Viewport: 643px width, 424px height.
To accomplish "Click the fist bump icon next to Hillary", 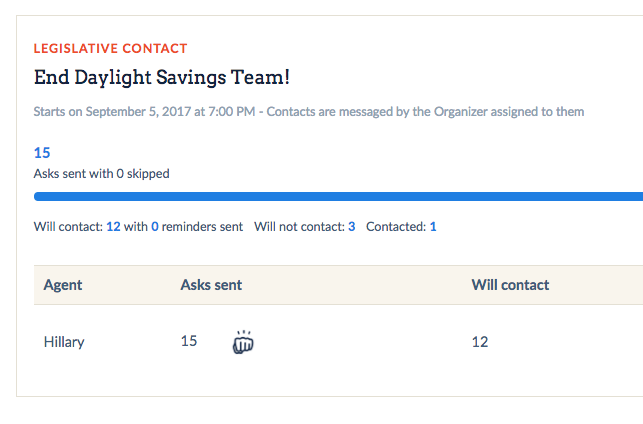I will 243,342.
